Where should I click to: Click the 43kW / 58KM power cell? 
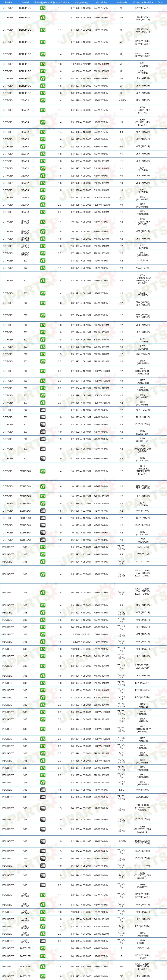click(101, 797)
